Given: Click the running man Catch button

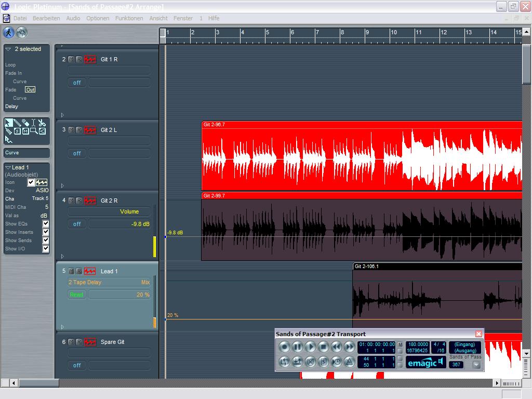Looking at the screenshot, I should coord(9,33).
